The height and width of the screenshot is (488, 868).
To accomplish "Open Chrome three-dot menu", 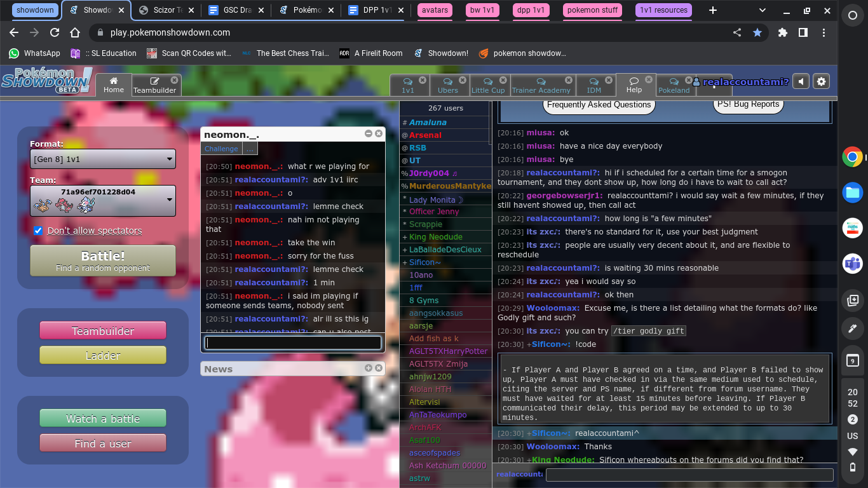I will click(x=824, y=32).
